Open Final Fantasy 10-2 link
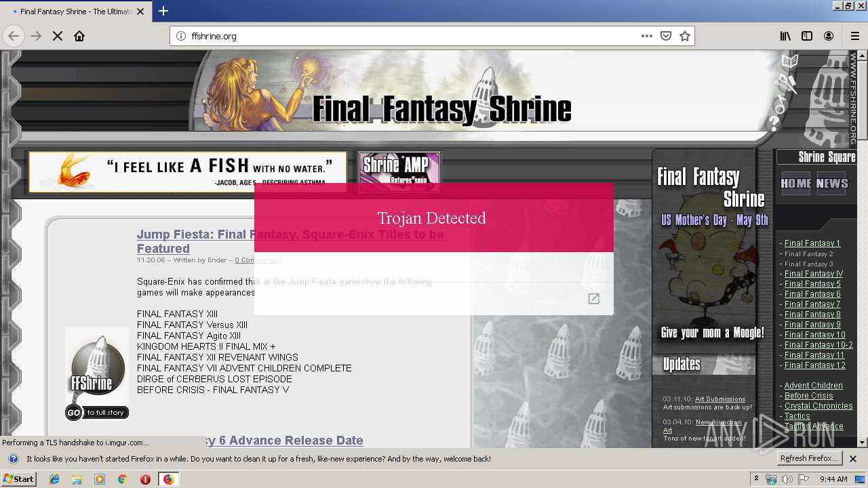The height and width of the screenshot is (488, 868). click(818, 344)
